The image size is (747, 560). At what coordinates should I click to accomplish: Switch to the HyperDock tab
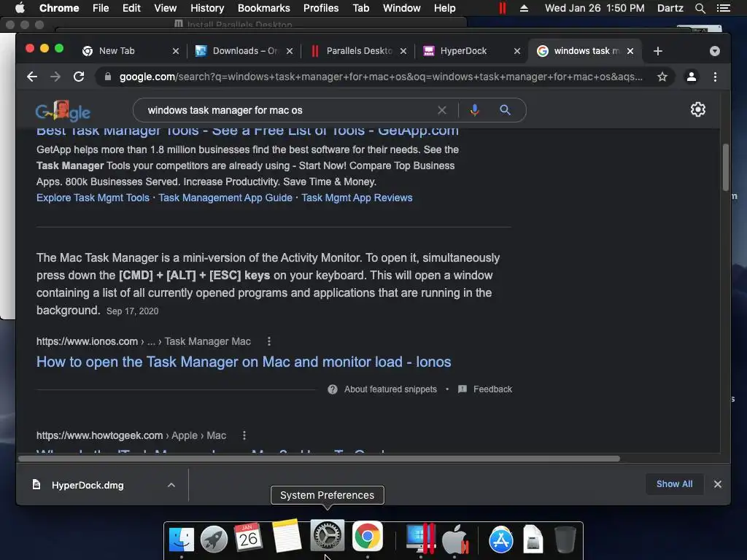(x=463, y=51)
